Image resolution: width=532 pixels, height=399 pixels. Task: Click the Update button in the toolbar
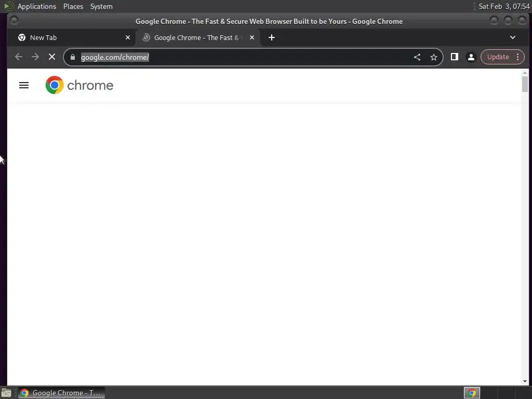[498, 57]
